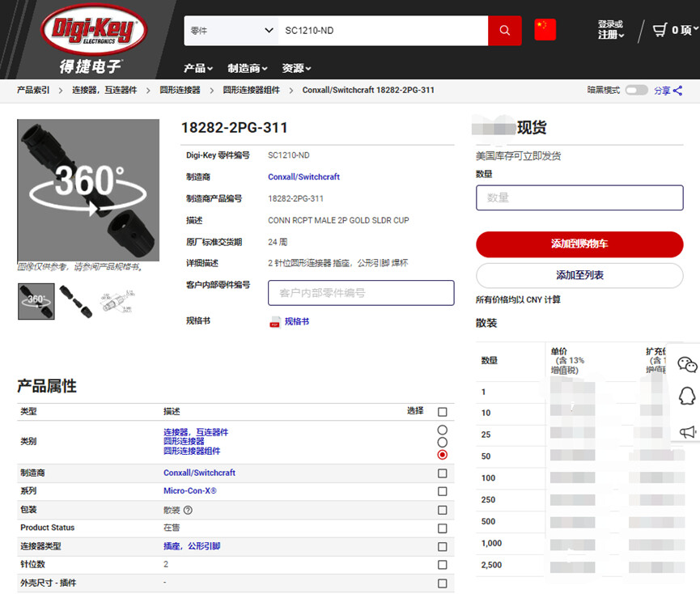Screen dimensions: 700x594
Task: Open the Conxall/Switchcraft manufacturer link near part number
Action: click(303, 176)
